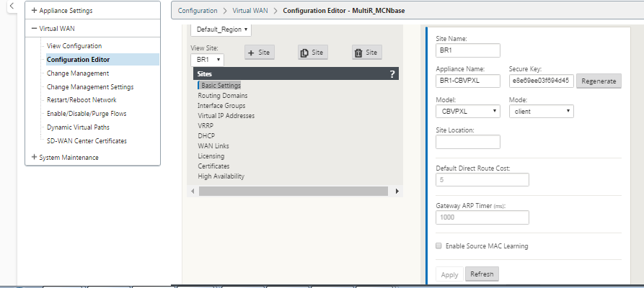Image resolution: width=644 pixels, height=288 pixels.
Task: Open the View Site BR1 dropdown
Action: [x=208, y=60]
